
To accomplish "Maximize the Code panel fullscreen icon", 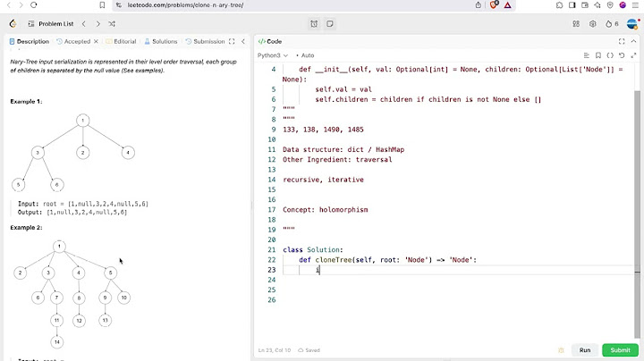I will [622, 41].
